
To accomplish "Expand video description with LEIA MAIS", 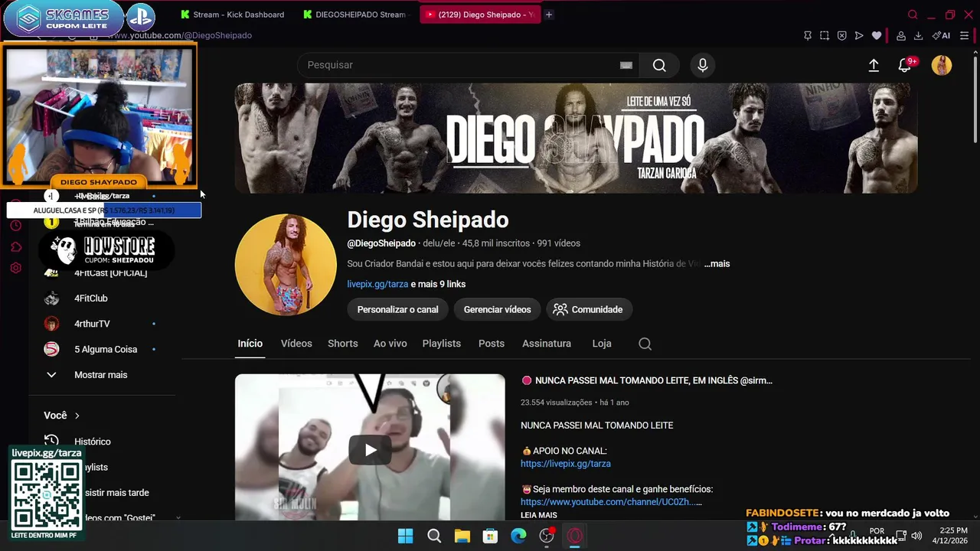I will tap(539, 515).
